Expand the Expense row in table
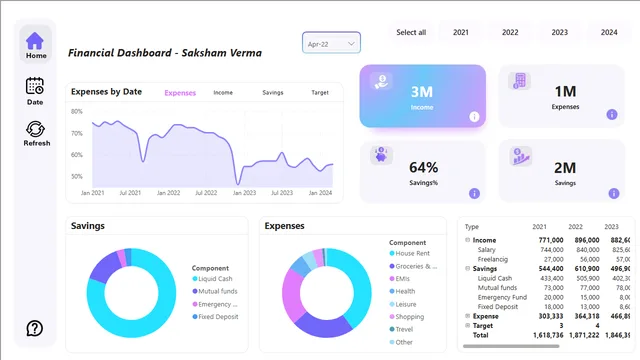 point(468,316)
